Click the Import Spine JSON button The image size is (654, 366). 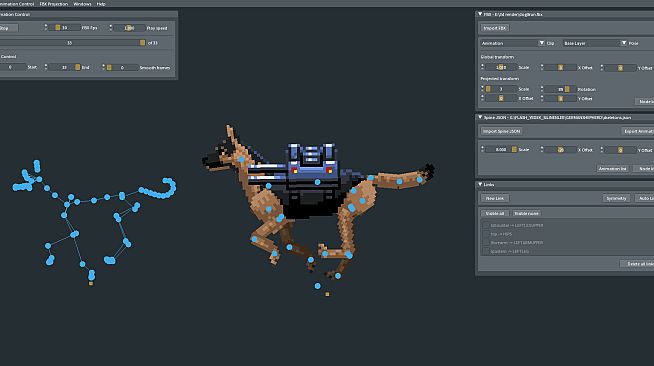tap(501, 131)
